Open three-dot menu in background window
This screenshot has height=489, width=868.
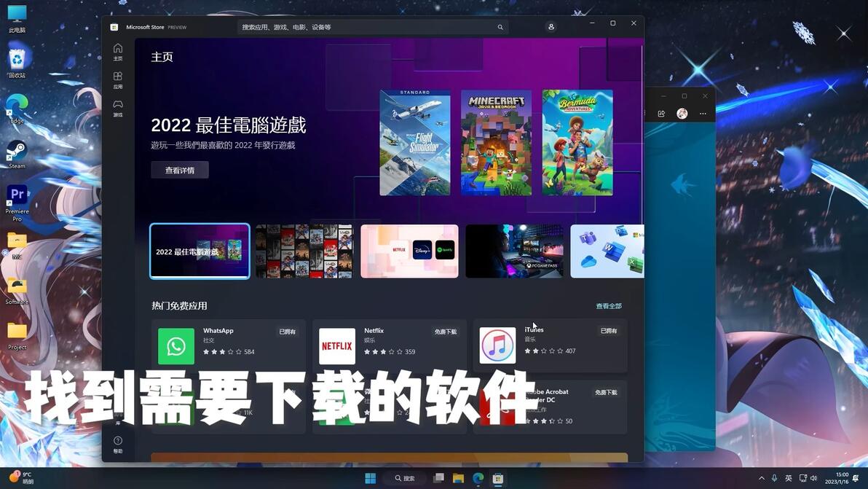click(703, 114)
